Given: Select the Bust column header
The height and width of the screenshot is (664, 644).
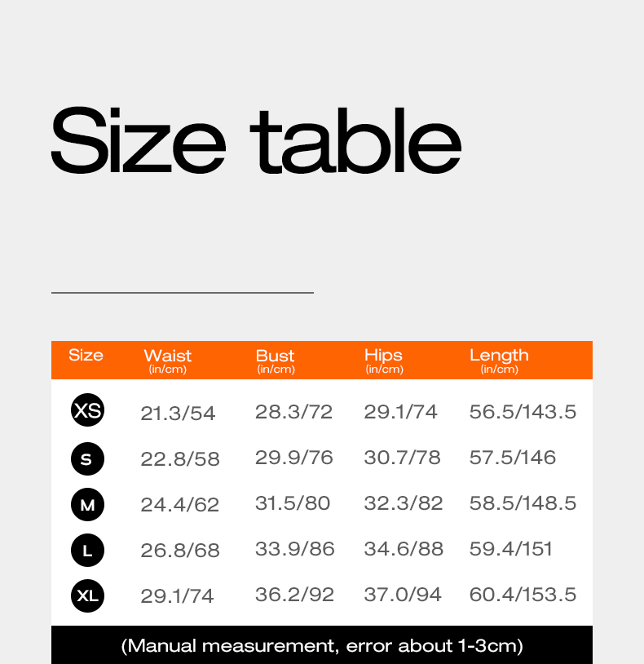Looking at the screenshot, I should (276, 360).
